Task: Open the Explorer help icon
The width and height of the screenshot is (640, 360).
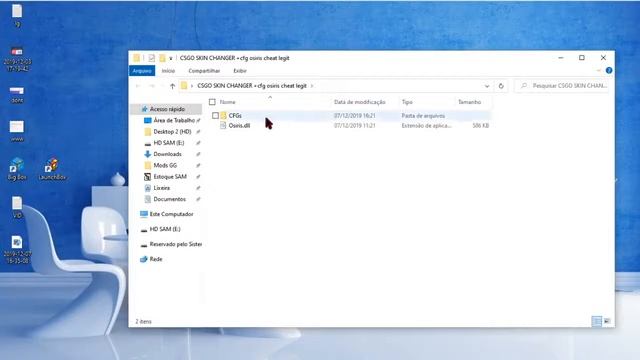Action: coord(609,71)
